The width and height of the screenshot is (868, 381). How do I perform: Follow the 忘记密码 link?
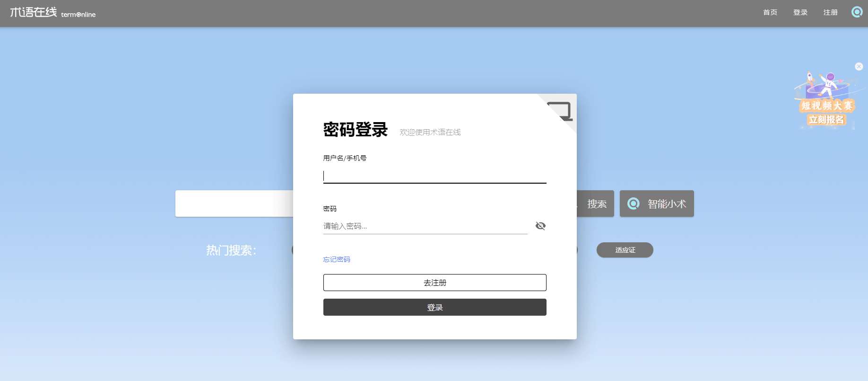coord(337,259)
